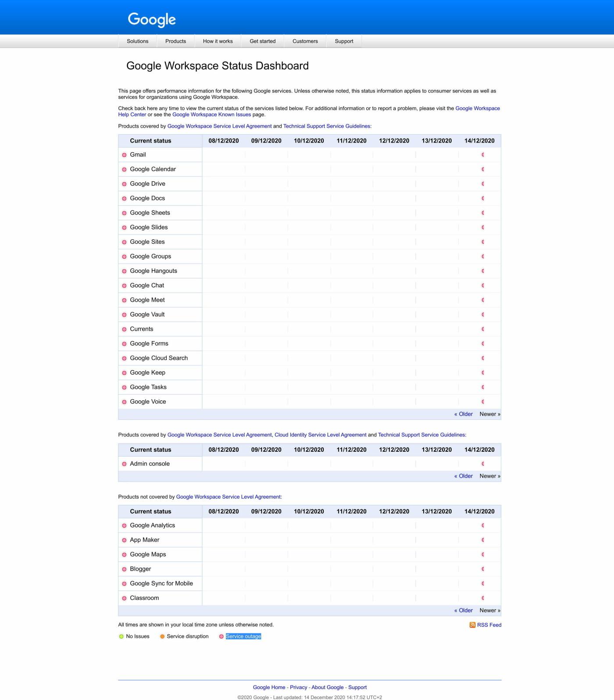The image size is (614, 700).
Task: Click the Google Sync for Mobile row label
Action: click(x=161, y=583)
